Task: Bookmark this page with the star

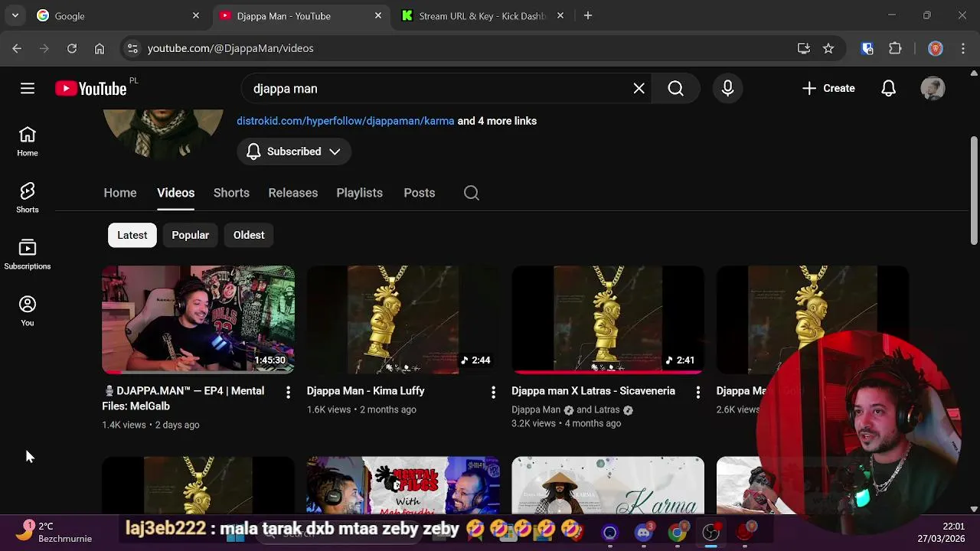Action: pyautogui.click(x=828, y=48)
